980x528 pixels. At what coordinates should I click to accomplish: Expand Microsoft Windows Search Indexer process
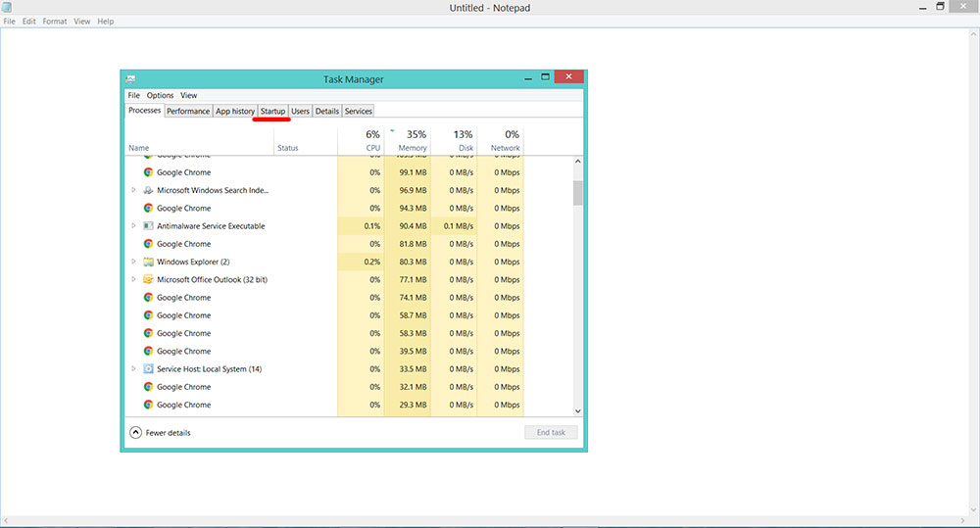(x=133, y=190)
